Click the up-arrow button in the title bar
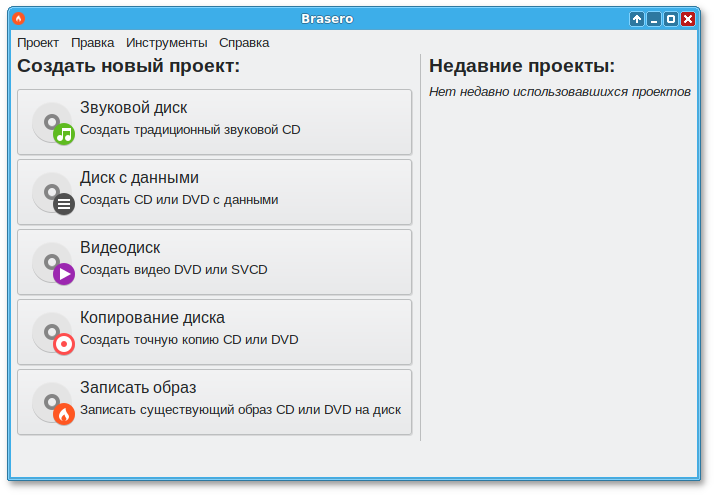The width and height of the screenshot is (714, 495). pos(637,19)
